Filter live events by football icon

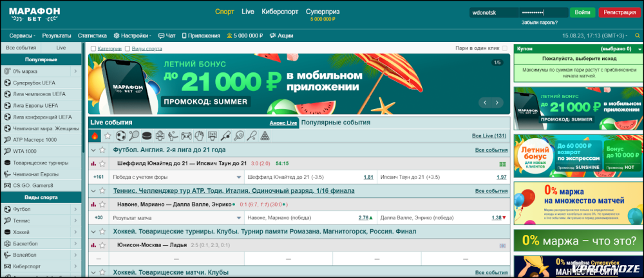coord(121,135)
